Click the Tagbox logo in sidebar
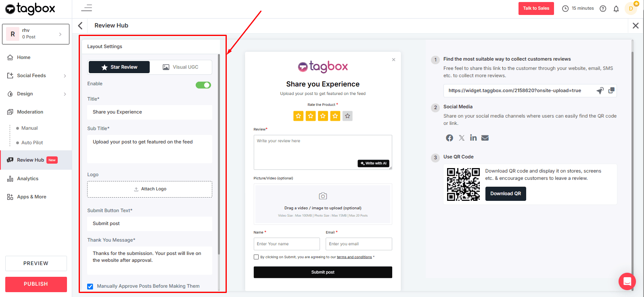Screen dimensions: 644x297 coord(30,8)
